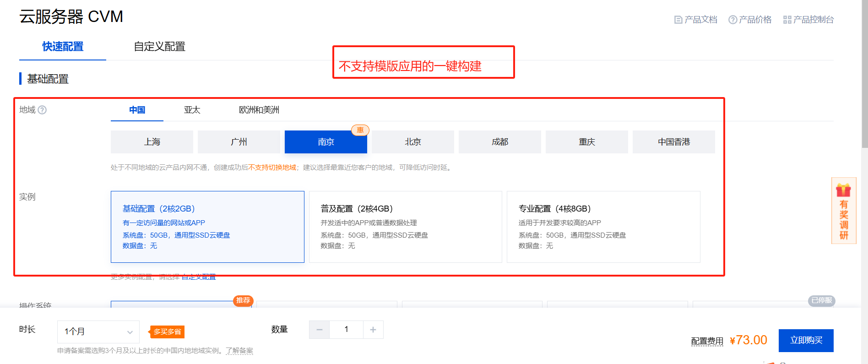
Task: Click the page vertical scrollbar
Action: click(864, 73)
